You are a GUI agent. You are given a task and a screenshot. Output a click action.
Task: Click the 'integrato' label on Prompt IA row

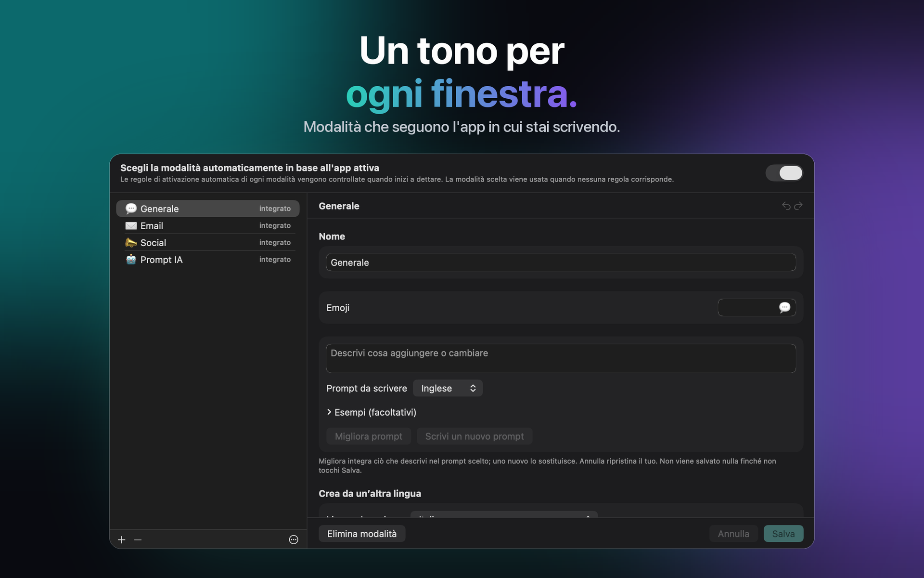(x=275, y=259)
